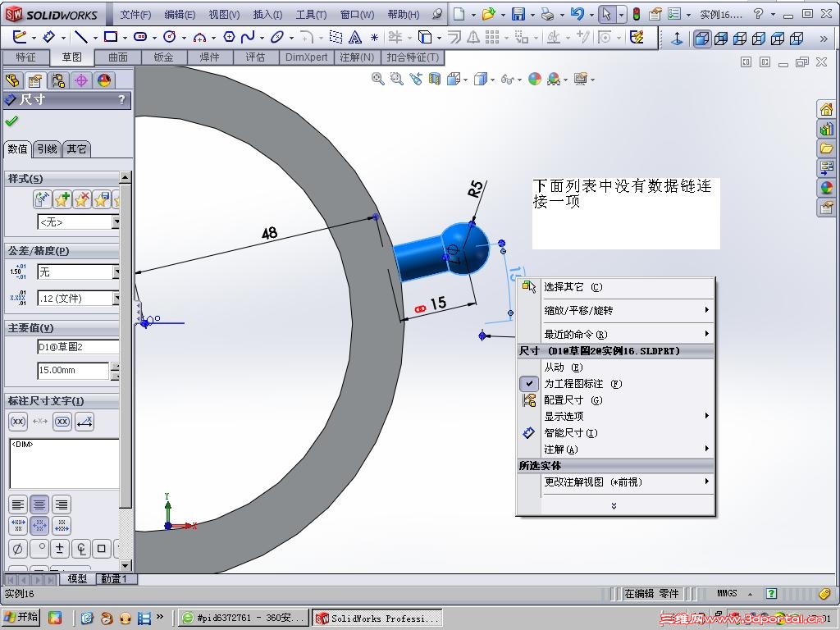This screenshot has height=630, width=840.
Task: Pick the Spline tool
Action: (248, 36)
